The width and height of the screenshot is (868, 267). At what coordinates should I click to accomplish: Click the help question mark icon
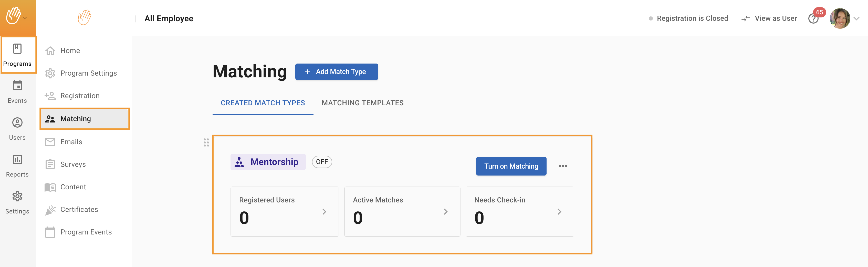[x=813, y=19]
